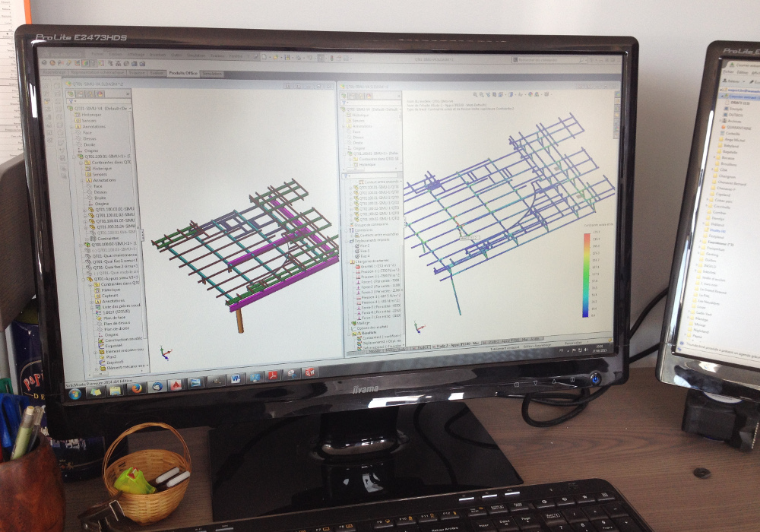The height and width of the screenshot is (532, 760).
Task: Click the Open document icon in the top toolbar
Action: click(275, 57)
